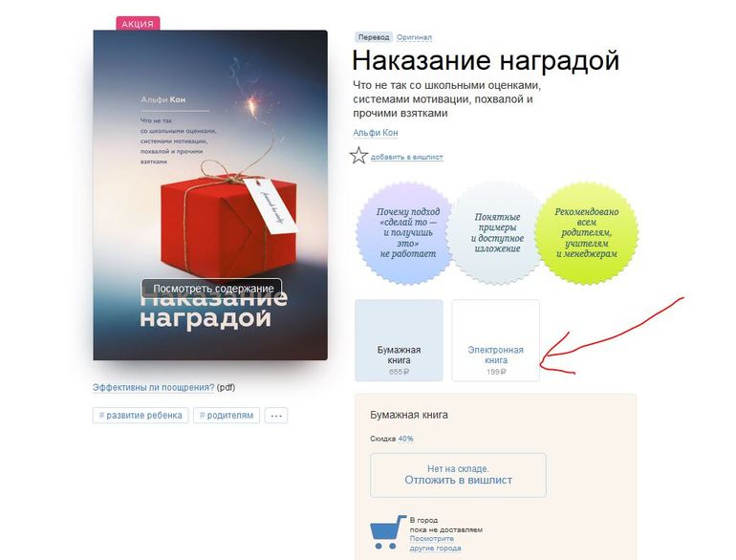
Task: Click 'Посмотрите другие города' link
Action: pos(435,543)
